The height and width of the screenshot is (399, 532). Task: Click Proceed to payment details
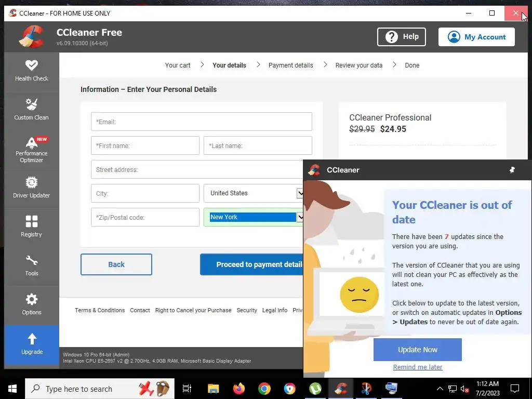point(252,264)
